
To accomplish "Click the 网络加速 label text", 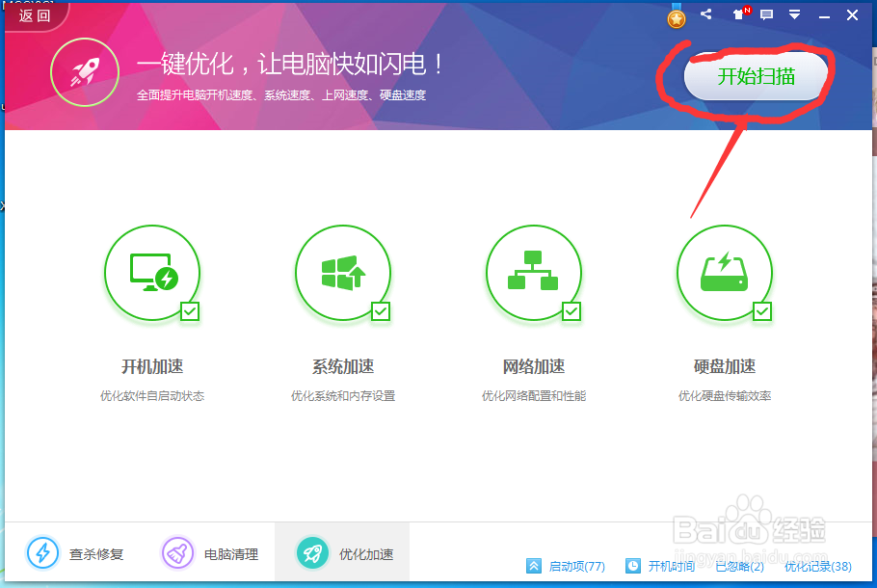I will pyautogui.click(x=534, y=366).
